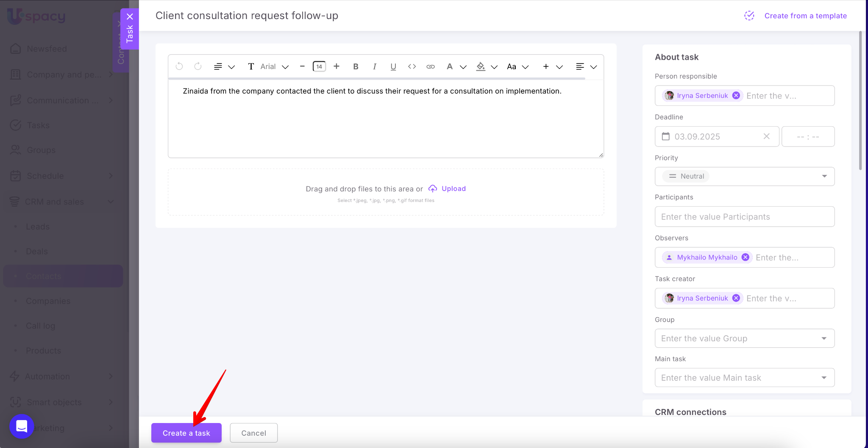
Task: Open the Arial font family dropdown
Action: pyautogui.click(x=274, y=66)
